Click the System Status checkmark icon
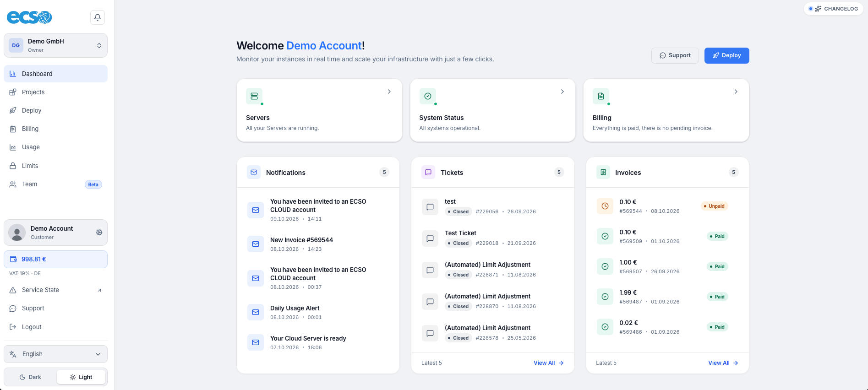 pos(428,96)
